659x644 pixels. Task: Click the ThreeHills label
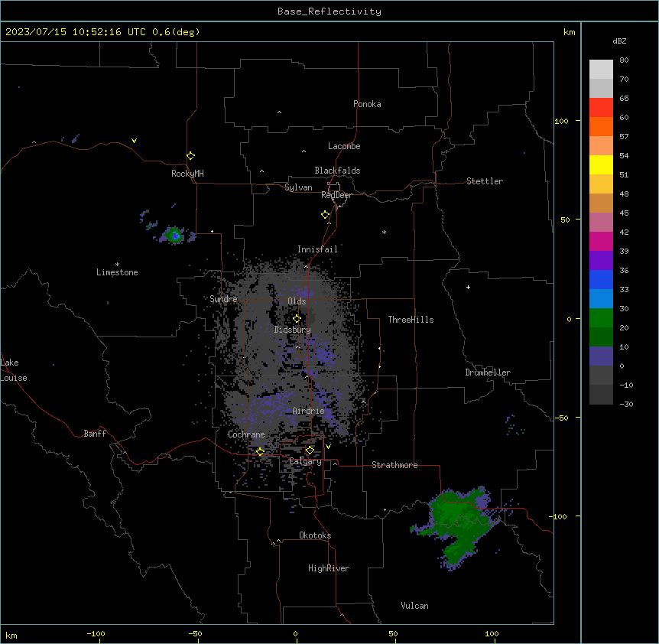tap(411, 320)
